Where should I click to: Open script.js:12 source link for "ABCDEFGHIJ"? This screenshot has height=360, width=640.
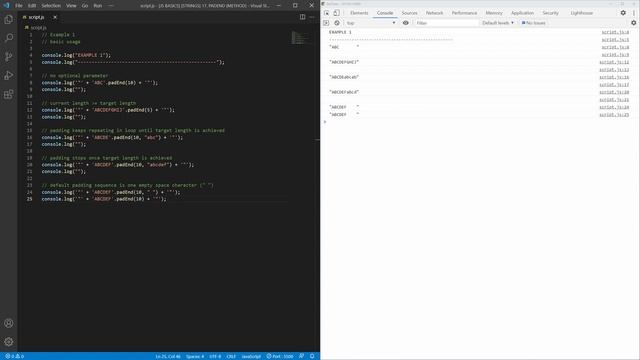[614, 62]
